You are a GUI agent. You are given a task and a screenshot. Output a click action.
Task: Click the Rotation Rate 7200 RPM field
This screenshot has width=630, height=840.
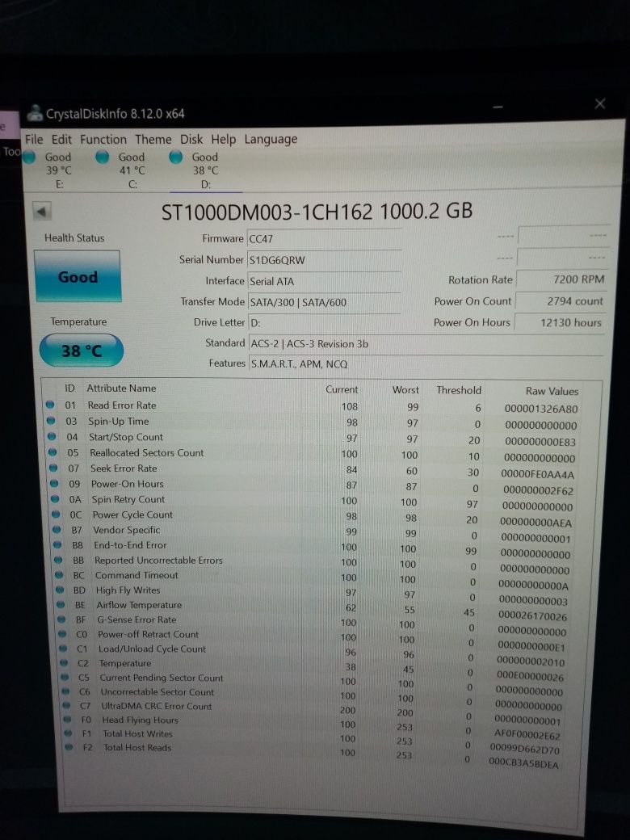coord(561,279)
